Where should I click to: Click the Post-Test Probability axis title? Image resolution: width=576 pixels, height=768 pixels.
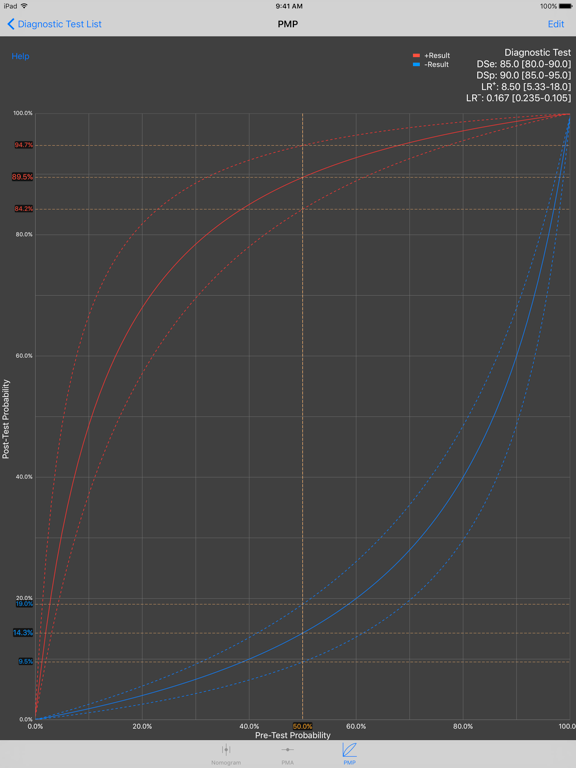[6, 419]
